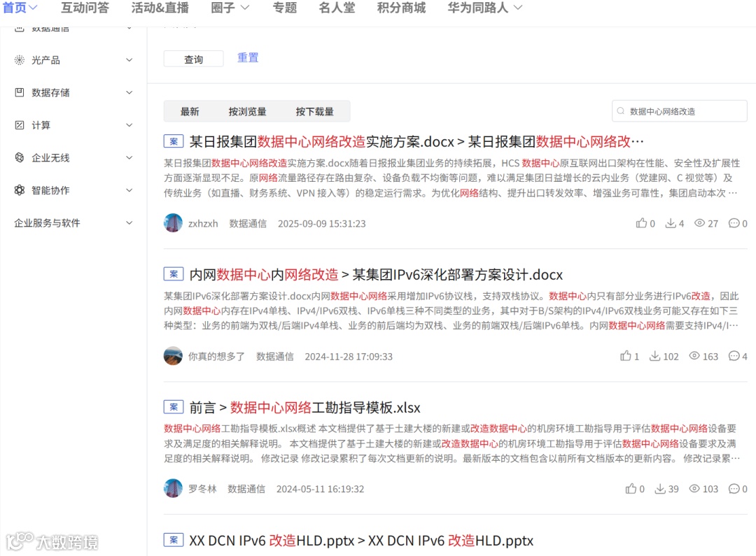Click the 你真的想多了 author name
Screen dimensions: 756x556
tap(216, 357)
